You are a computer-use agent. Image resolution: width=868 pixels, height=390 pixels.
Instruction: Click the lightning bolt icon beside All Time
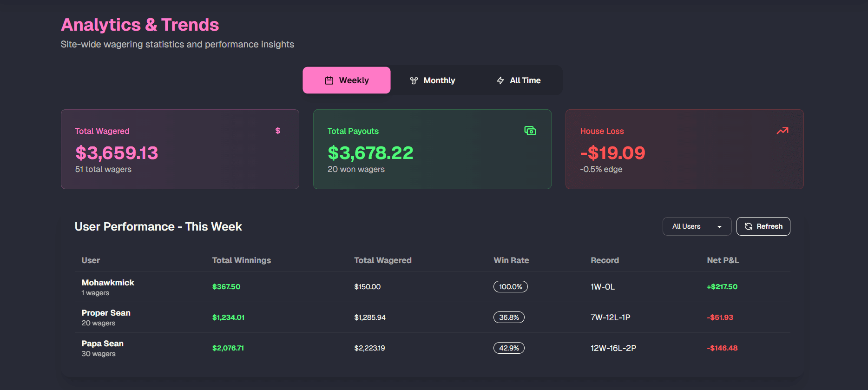point(500,80)
